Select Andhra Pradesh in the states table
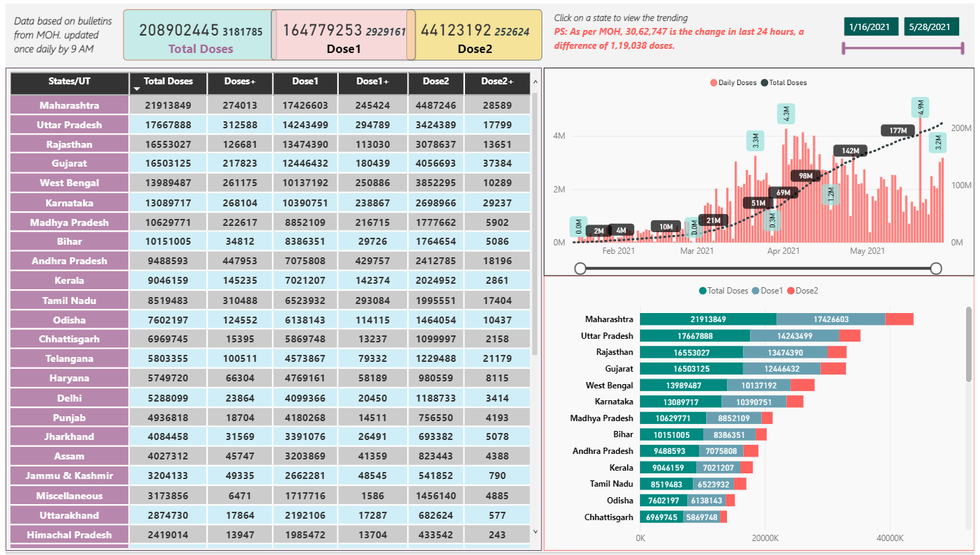The height and width of the screenshot is (555, 980). click(70, 261)
